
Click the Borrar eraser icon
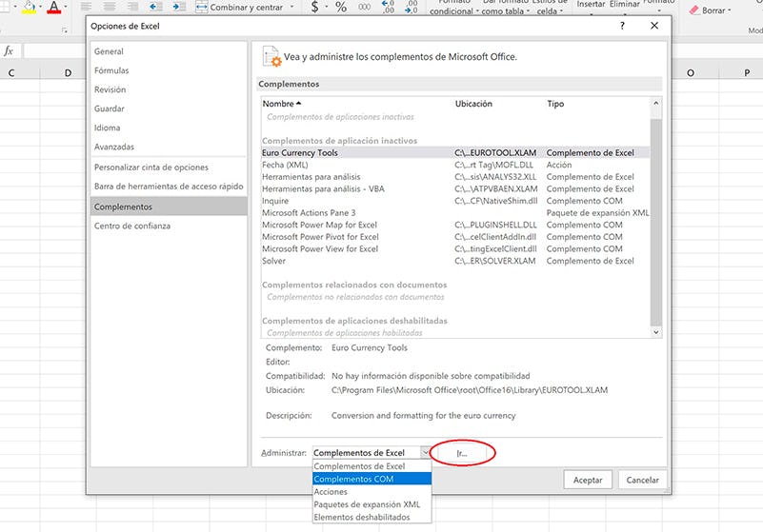tap(693, 10)
